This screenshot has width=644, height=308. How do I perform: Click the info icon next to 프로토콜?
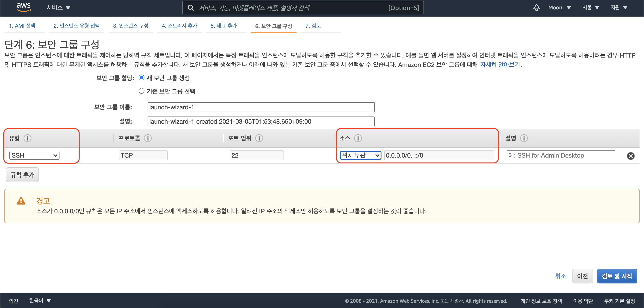pyautogui.click(x=148, y=138)
